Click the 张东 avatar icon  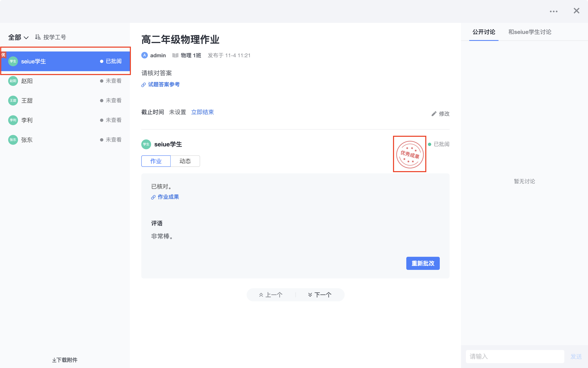(x=13, y=140)
